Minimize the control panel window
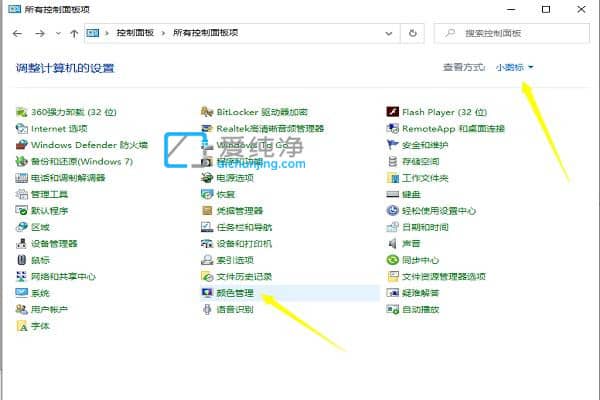Viewport: 600px width, 400px height. [x=511, y=9]
